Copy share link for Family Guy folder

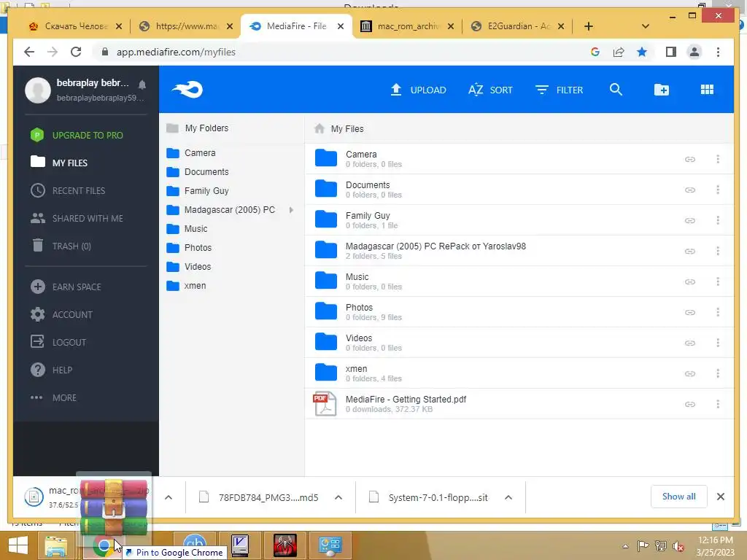[x=690, y=220]
